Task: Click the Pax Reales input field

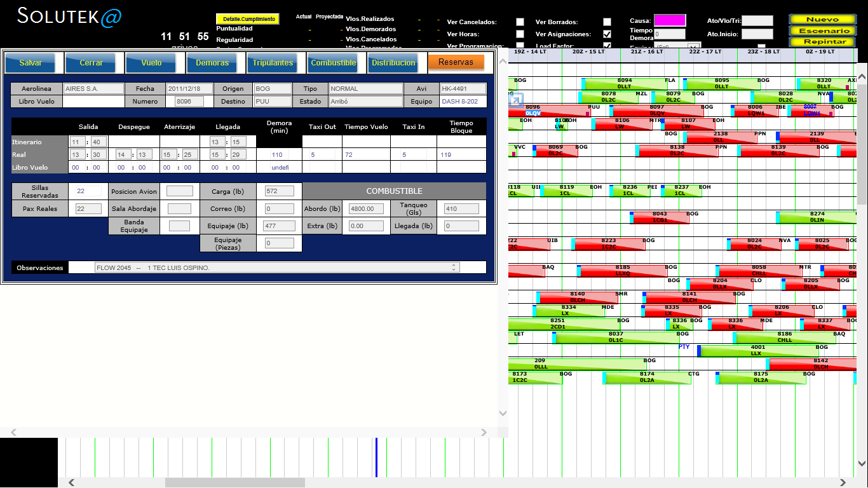Action: pyautogui.click(x=88, y=208)
